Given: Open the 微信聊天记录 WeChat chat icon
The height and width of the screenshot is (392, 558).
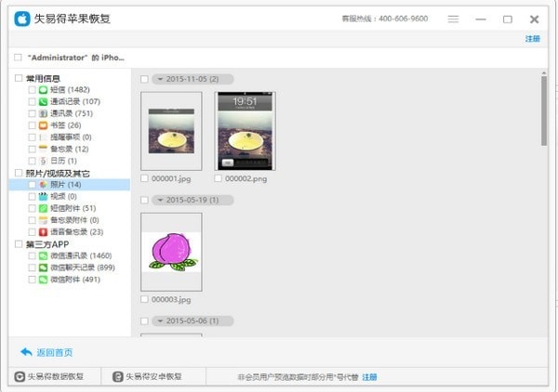Looking at the screenshot, I should coord(43,268).
